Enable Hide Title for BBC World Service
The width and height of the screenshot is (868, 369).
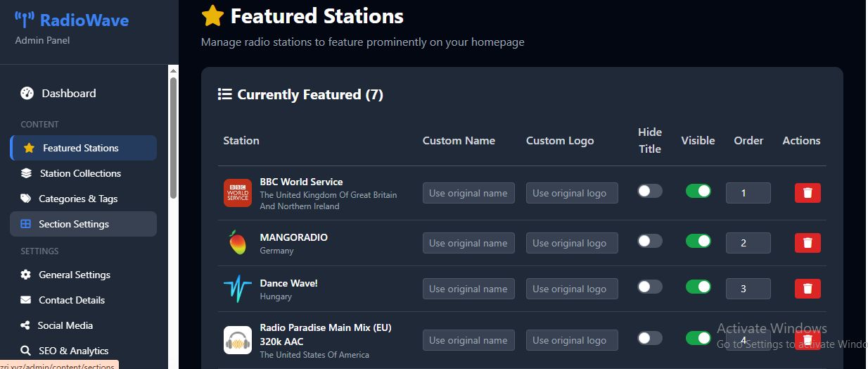(649, 191)
